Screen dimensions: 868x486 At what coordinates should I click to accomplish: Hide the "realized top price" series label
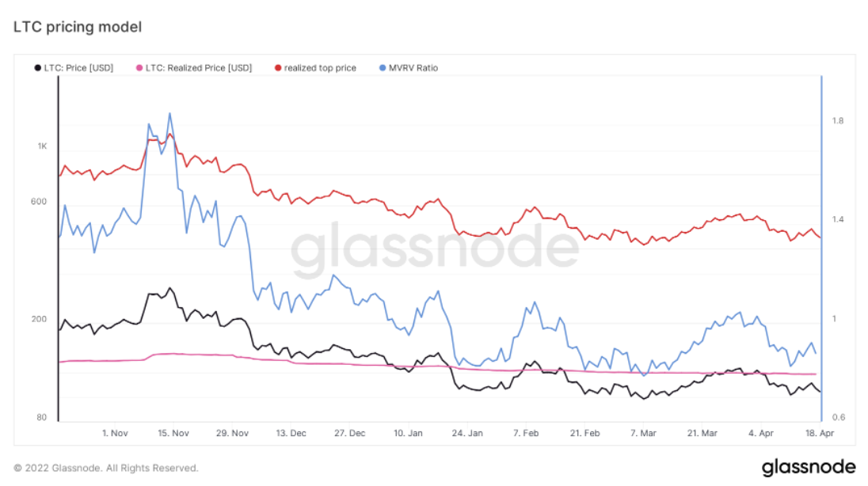tap(320, 68)
